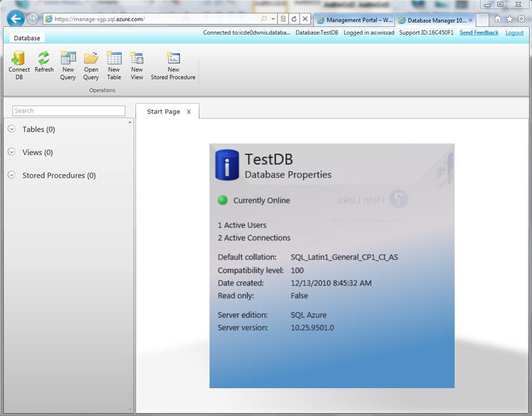Screen dimensions: 532x416
Task: Click the server version 10.25.9501.0
Action: click(312, 328)
